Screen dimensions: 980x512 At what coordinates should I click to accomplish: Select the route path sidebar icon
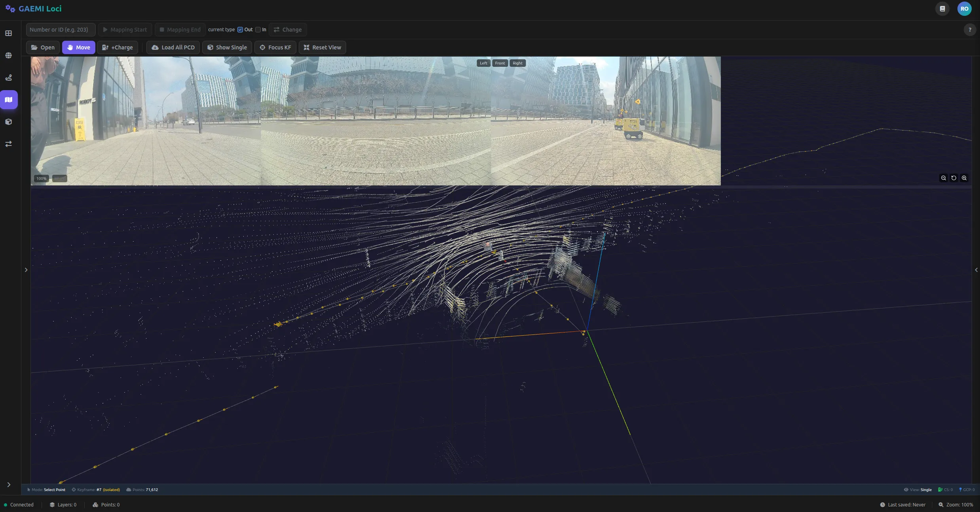(8, 77)
